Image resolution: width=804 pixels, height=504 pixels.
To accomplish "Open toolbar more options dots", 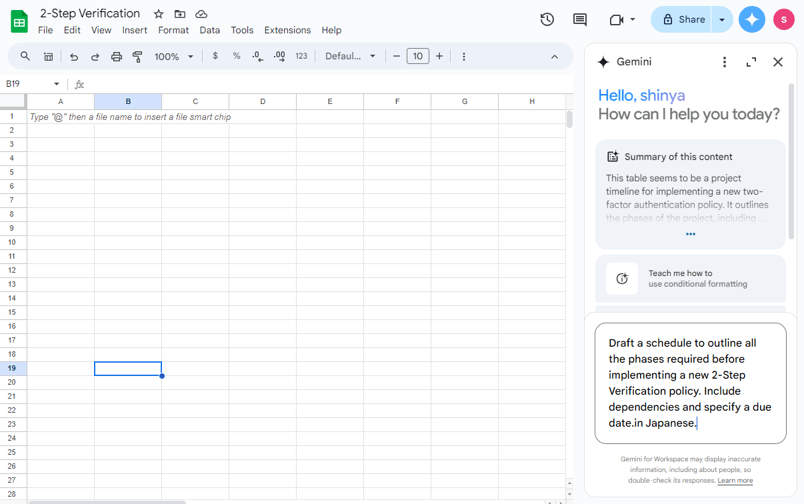I will (464, 56).
